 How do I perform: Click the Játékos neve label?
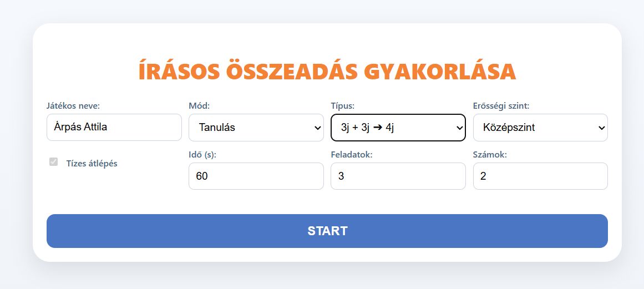point(73,105)
